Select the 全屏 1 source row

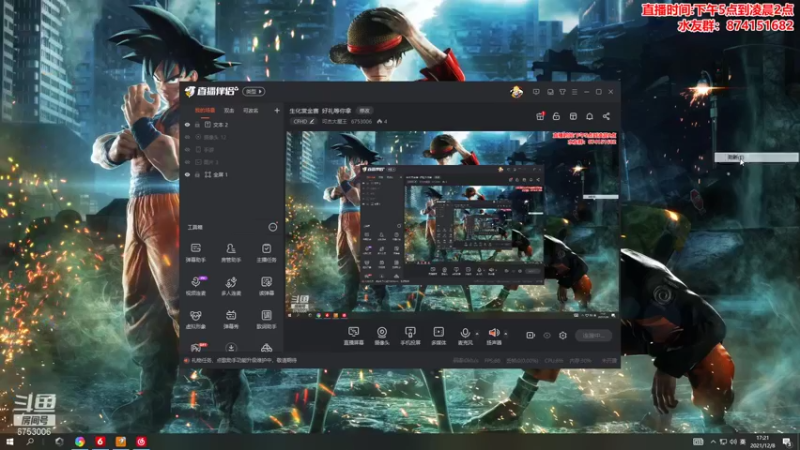point(232,174)
